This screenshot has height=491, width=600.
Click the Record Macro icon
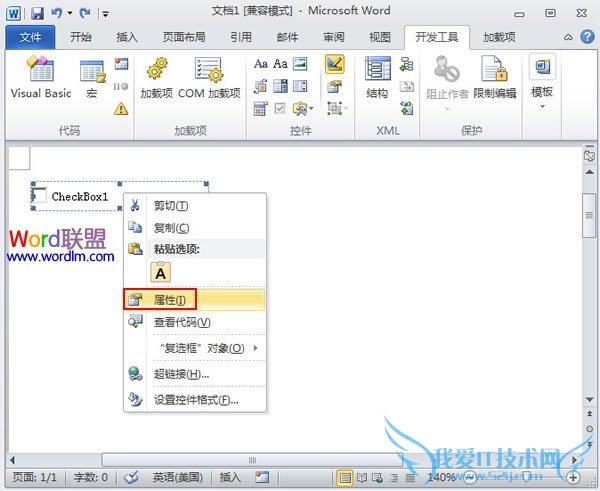click(x=121, y=64)
